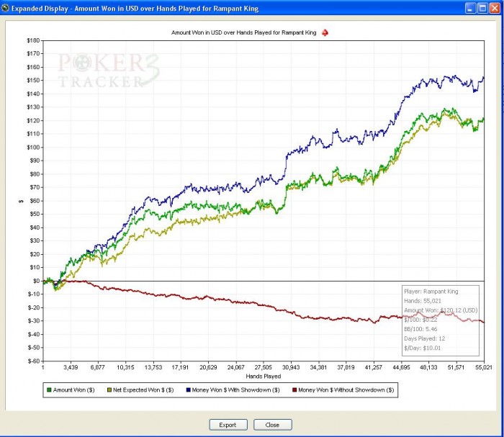Screen dimensions: 504x437
Task: Select 'Money Won $ Without Showdown ($)' legend label
Action: (346, 390)
